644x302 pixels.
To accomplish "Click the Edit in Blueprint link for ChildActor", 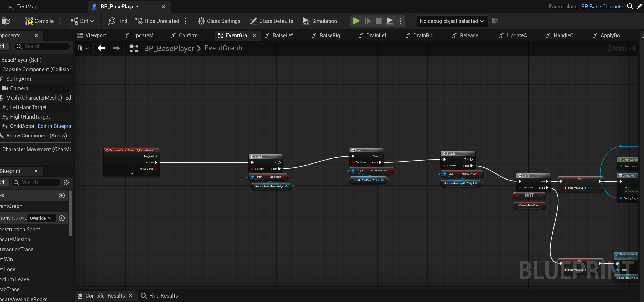I will click(x=54, y=126).
